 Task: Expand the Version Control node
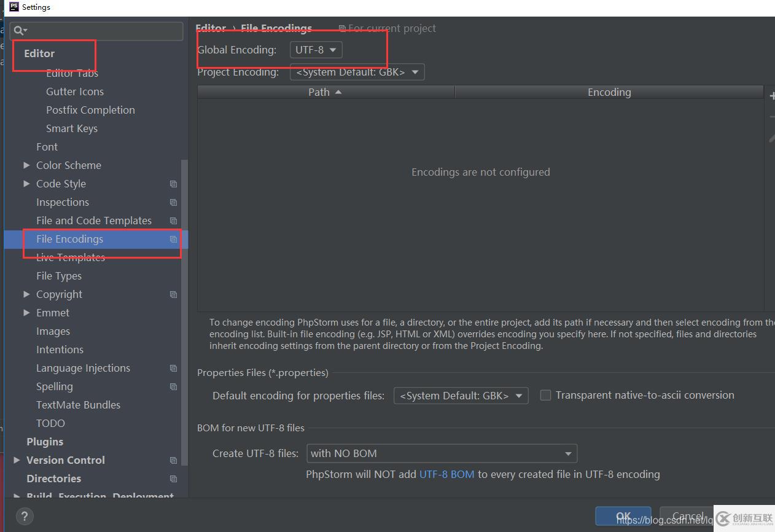coord(17,460)
